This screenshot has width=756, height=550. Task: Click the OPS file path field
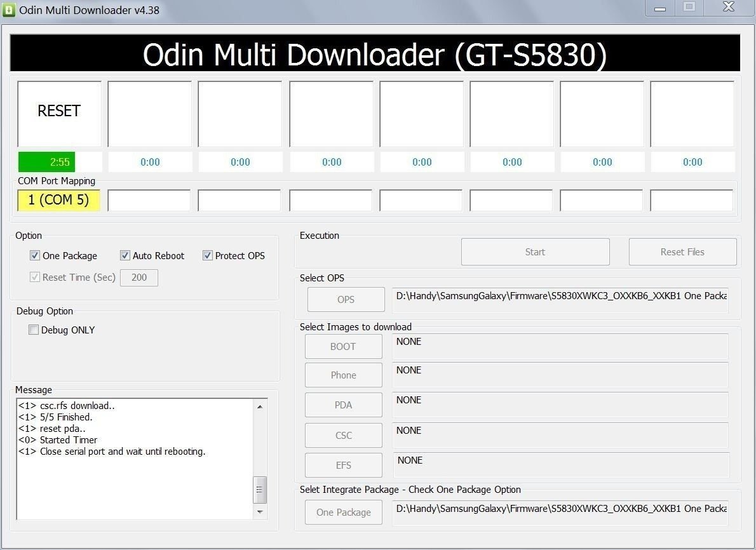pos(560,300)
